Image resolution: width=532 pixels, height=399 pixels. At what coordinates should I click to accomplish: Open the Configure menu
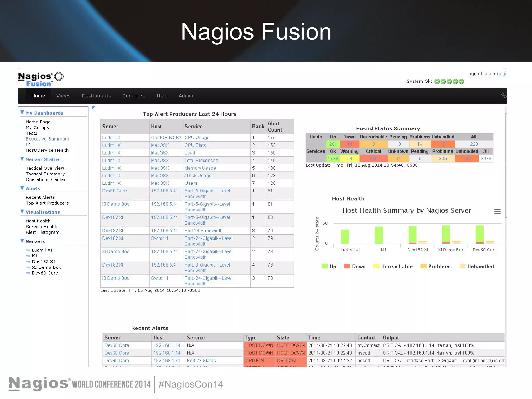point(134,96)
